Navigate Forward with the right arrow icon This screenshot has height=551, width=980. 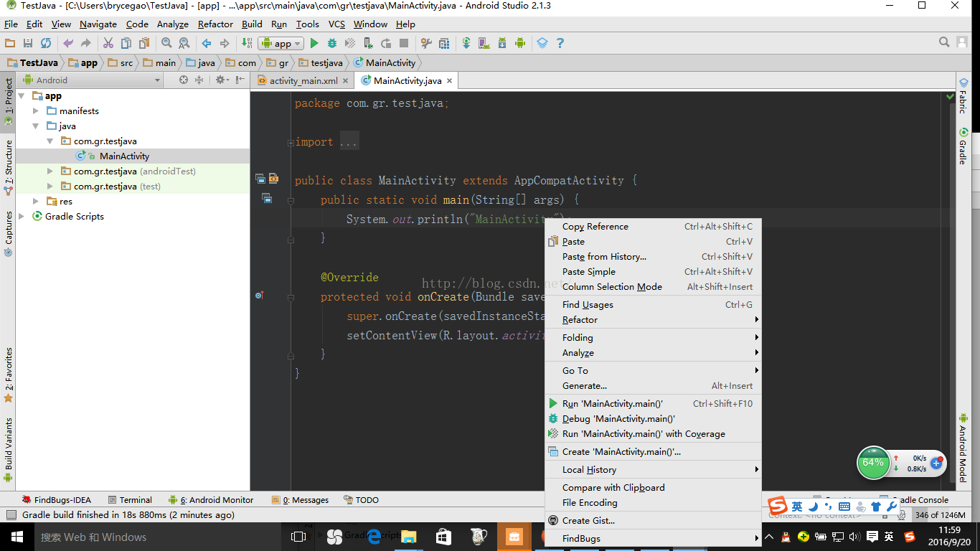coord(225,43)
